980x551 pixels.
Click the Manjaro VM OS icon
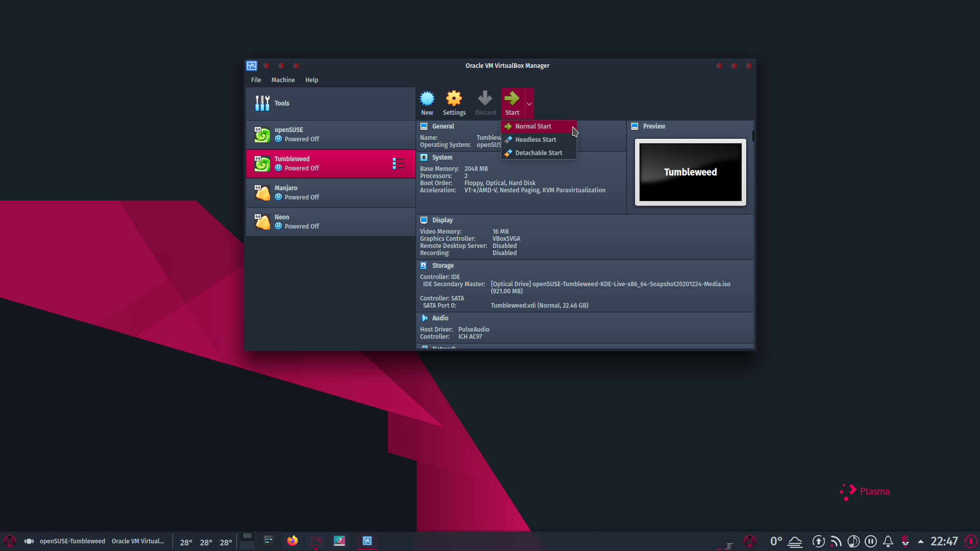click(262, 193)
